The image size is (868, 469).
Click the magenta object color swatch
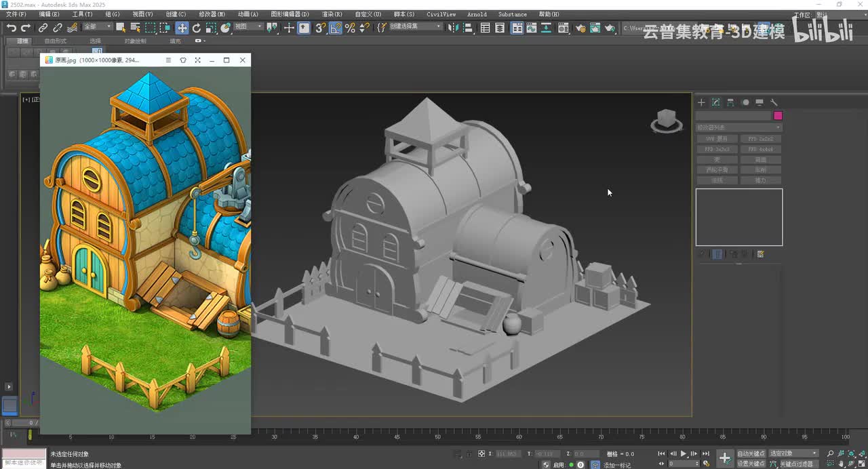click(778, 116)
